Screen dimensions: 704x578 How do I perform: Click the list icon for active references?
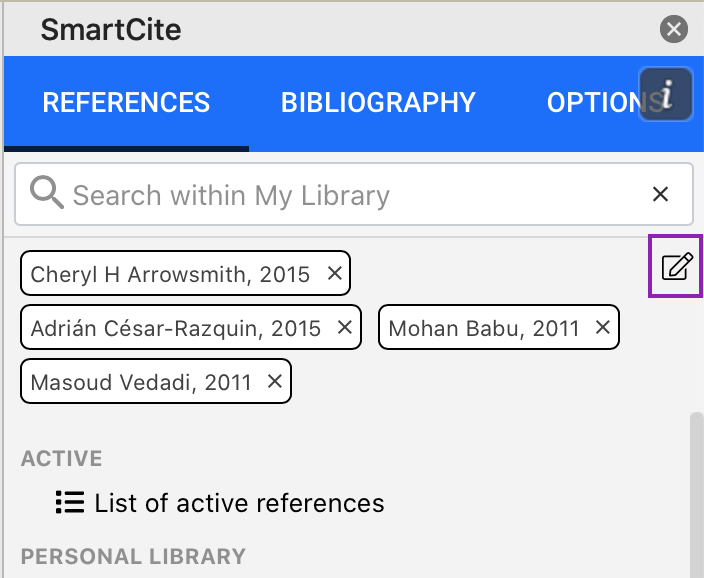[70, 502]
